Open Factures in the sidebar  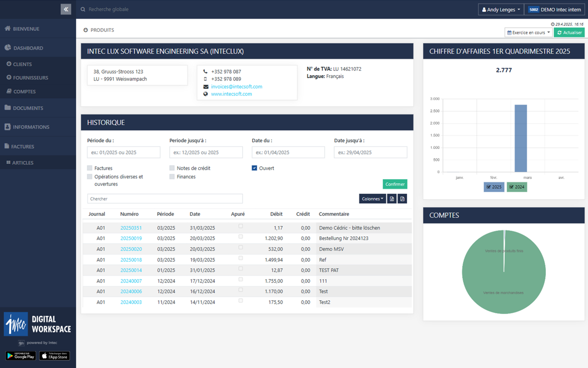[x=19, y=146]
